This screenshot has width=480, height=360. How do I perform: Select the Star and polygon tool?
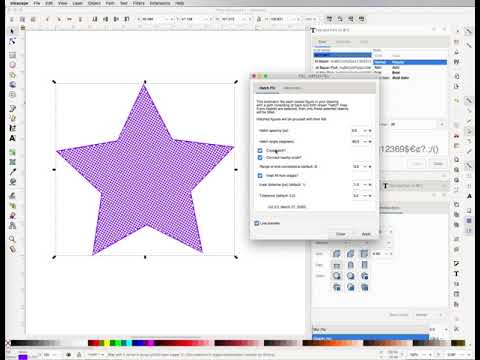point(12,75)
